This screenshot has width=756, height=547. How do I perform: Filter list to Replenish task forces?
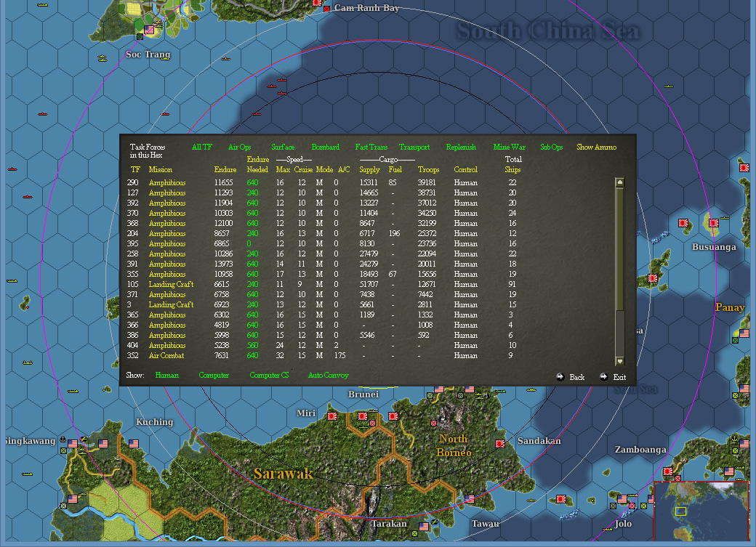[x=461, y=147]
